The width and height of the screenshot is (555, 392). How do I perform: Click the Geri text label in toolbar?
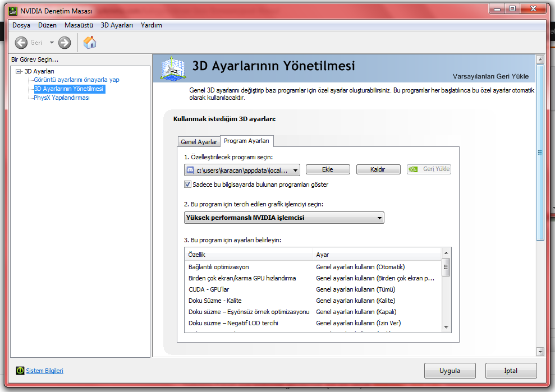[36, 43]
